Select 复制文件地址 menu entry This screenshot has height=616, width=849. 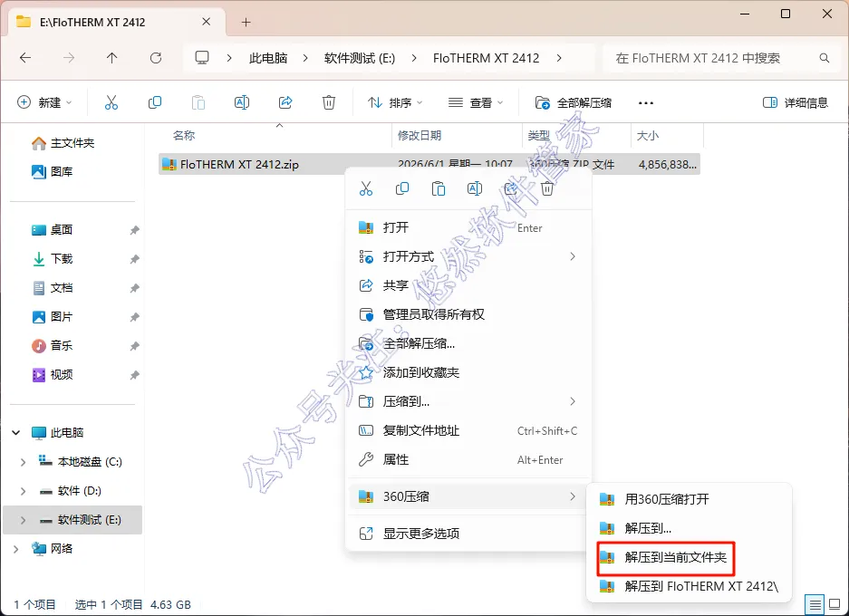click(468, 430)
